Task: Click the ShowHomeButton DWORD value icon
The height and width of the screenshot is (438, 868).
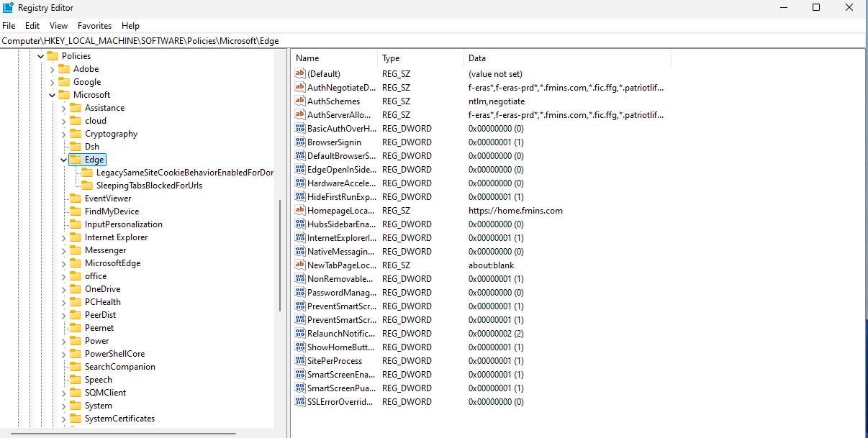Action: click(x=300, y=347)
